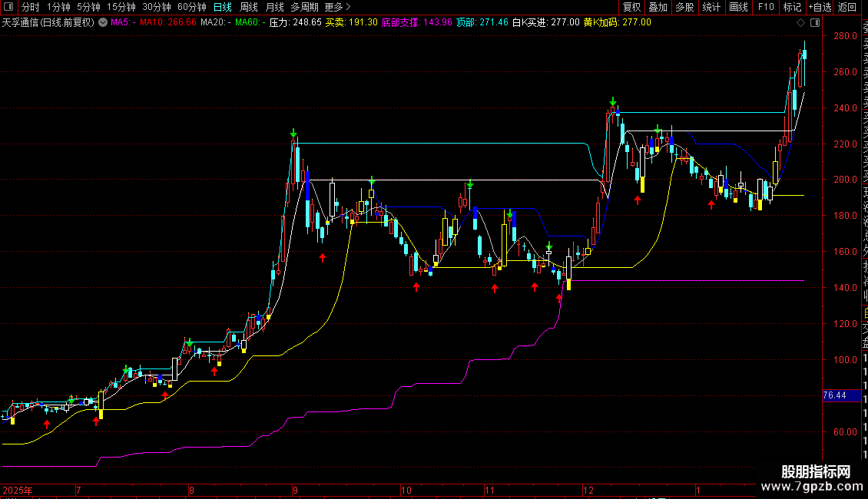Click the 天孚通信(日线.前复权) title
This screenshot has height=499, width=868.
click(48, 23)
